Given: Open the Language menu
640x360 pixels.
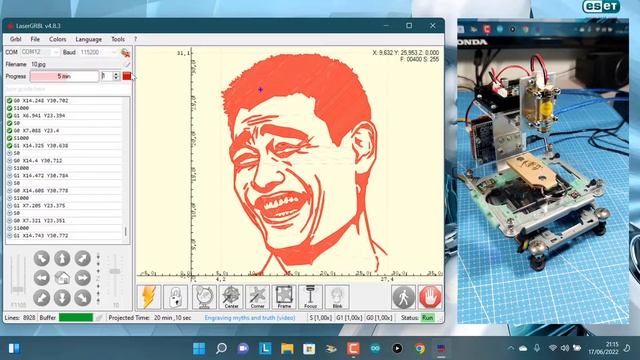Looking at the screenshot, I should coord(89,39).
